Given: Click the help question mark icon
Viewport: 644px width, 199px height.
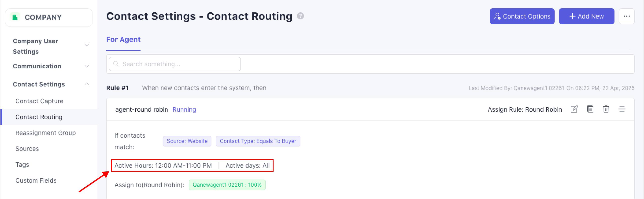Looking at the screenshot, I should click(300, 16).
